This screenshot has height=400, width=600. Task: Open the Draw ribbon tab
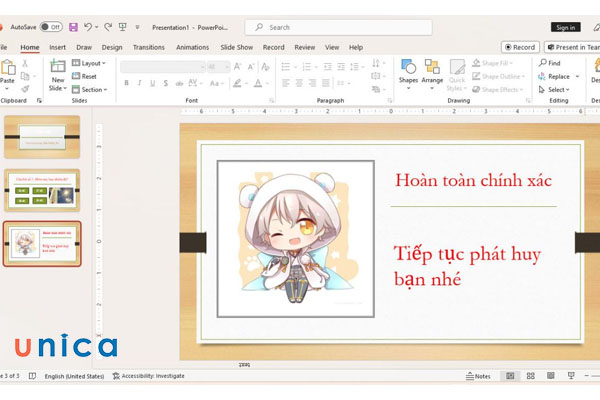pyautogui.click(x=84, y=47)
